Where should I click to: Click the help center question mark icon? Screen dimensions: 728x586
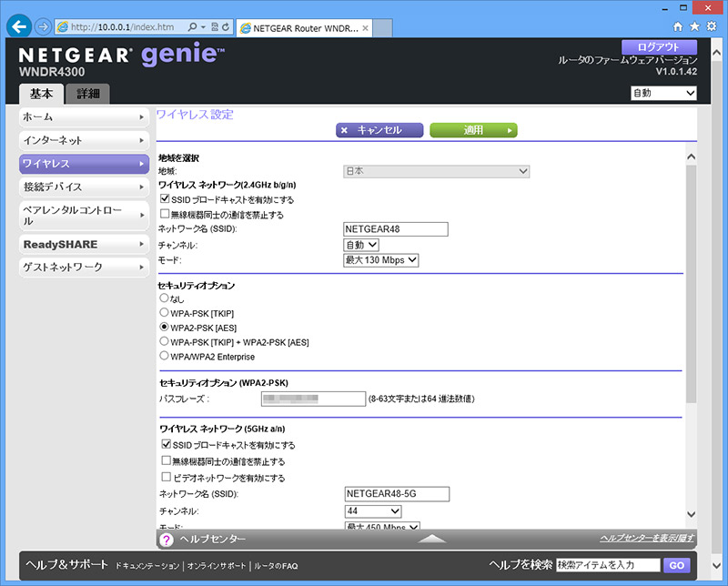point(167,541)
